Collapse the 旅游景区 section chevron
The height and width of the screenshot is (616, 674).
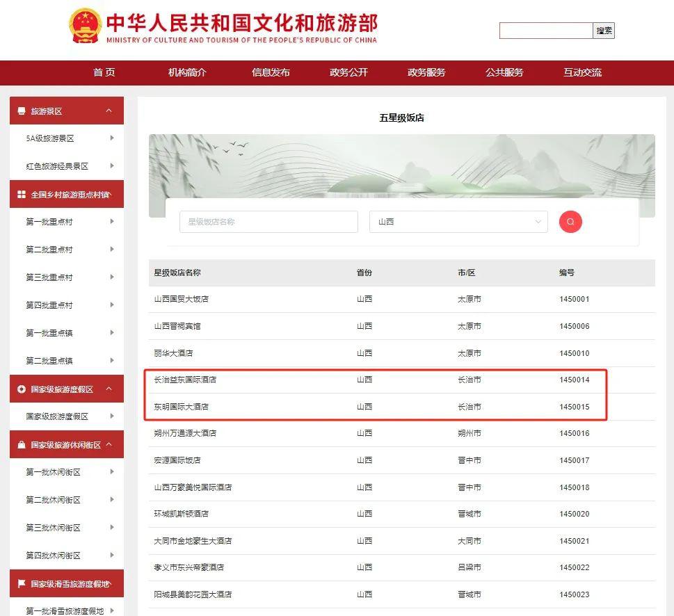pos(109,111)
